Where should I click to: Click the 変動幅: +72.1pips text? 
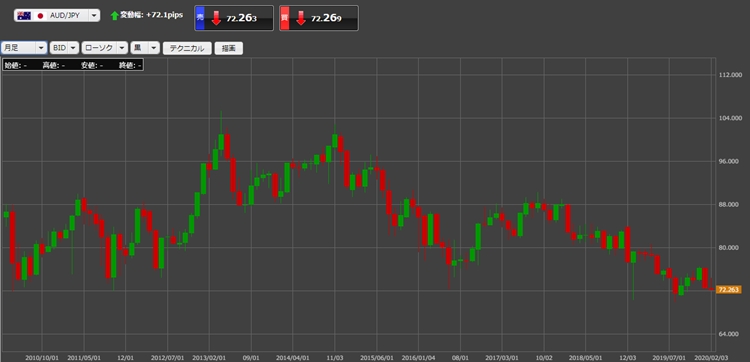[x=152, y=15]
